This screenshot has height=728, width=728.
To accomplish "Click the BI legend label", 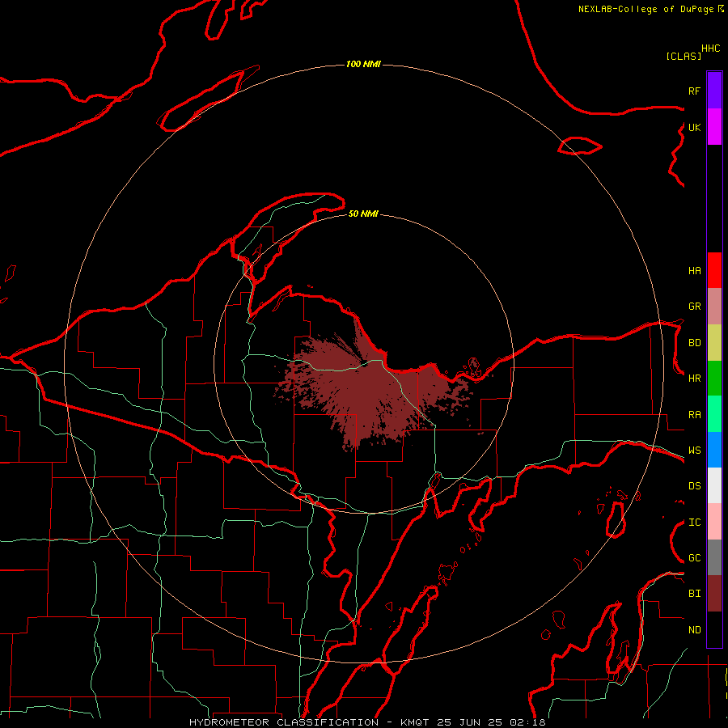I will [x=695, y=594].
